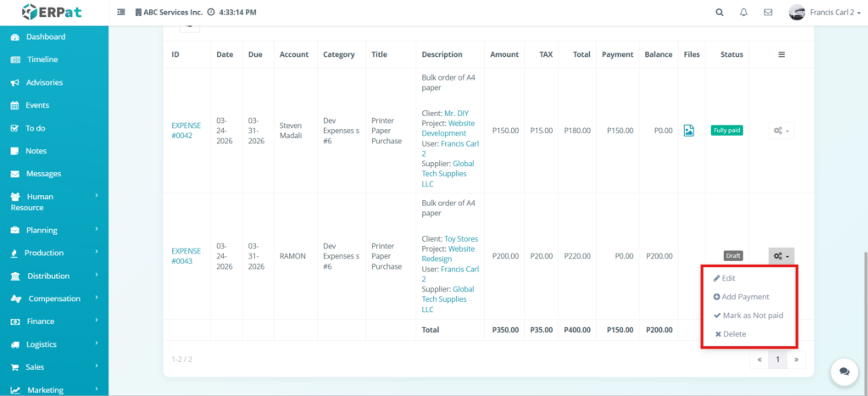Open the notifications bell icon
This screenshot has width=868, height=396.
(743, 13)
